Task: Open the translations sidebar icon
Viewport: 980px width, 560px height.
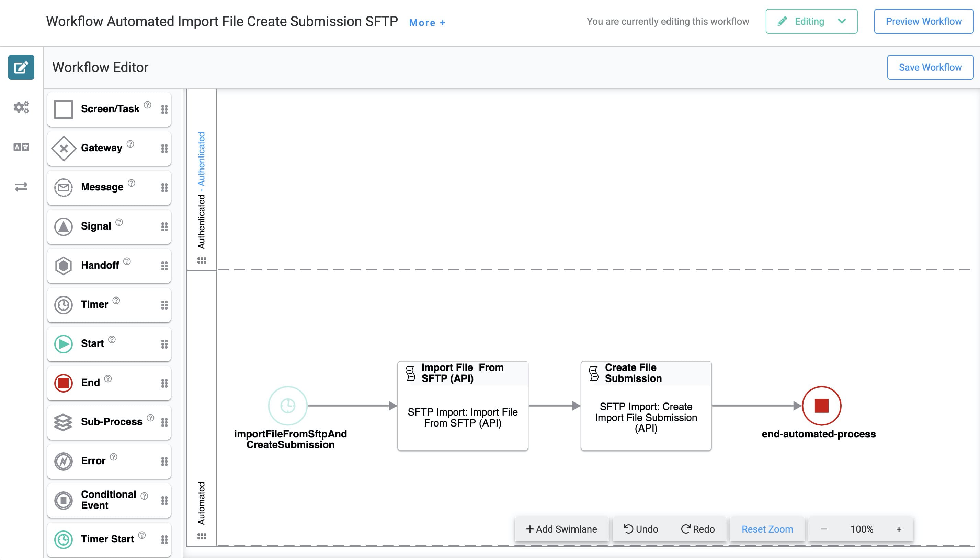Action: click(x=21, y=147)
